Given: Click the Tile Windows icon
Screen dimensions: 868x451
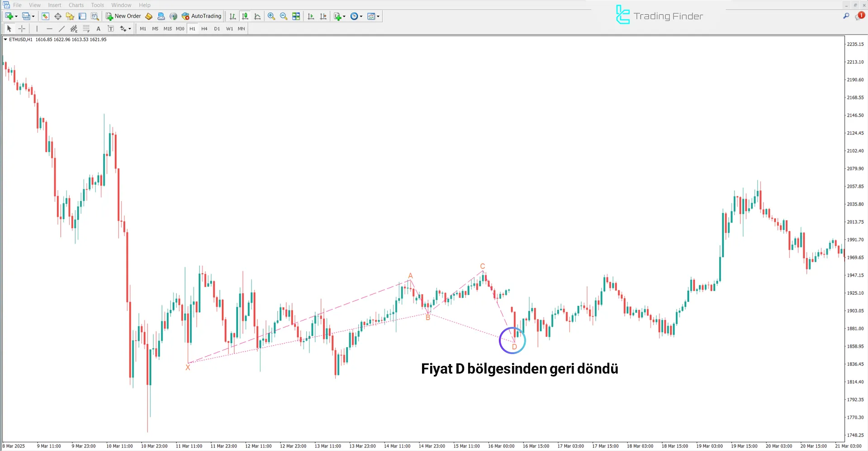Looking at the screenshot, I should point(296,16).
